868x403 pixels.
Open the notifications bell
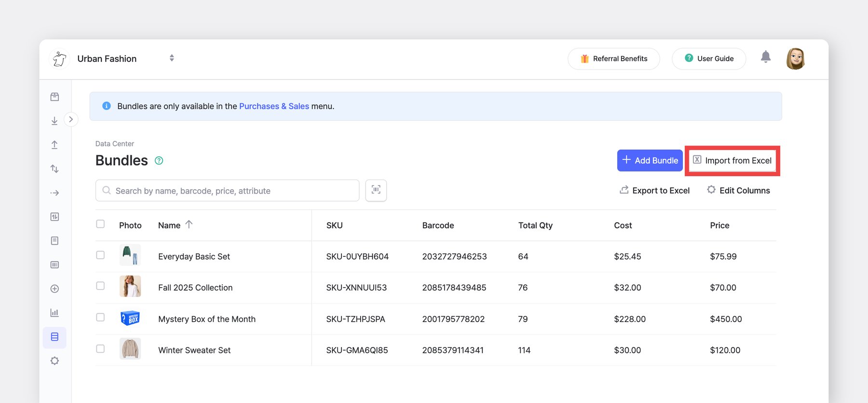coord(765,57)
